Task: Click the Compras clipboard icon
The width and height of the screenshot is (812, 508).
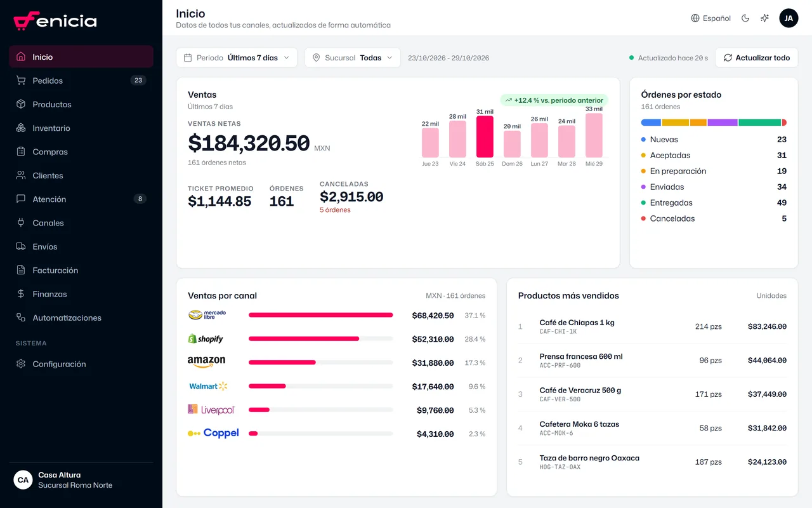Action: pyautogui.click(x=21, y=152)
